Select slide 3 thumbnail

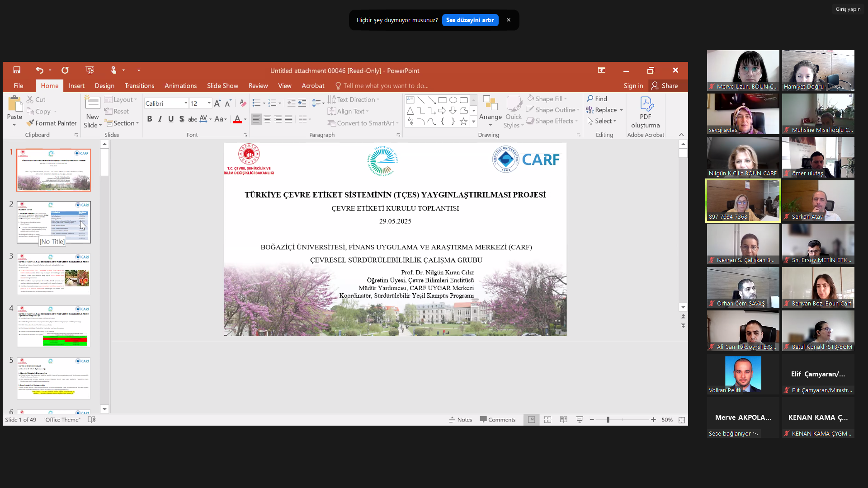pos(54,274)
